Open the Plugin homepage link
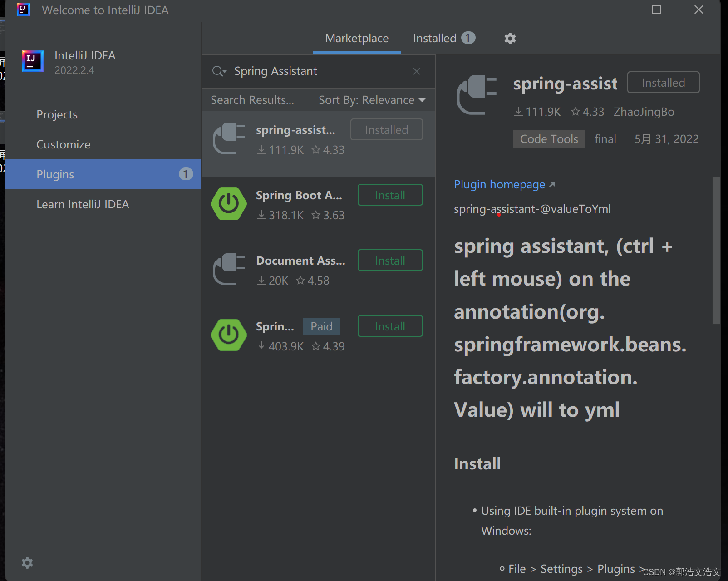 coord(504,184)
